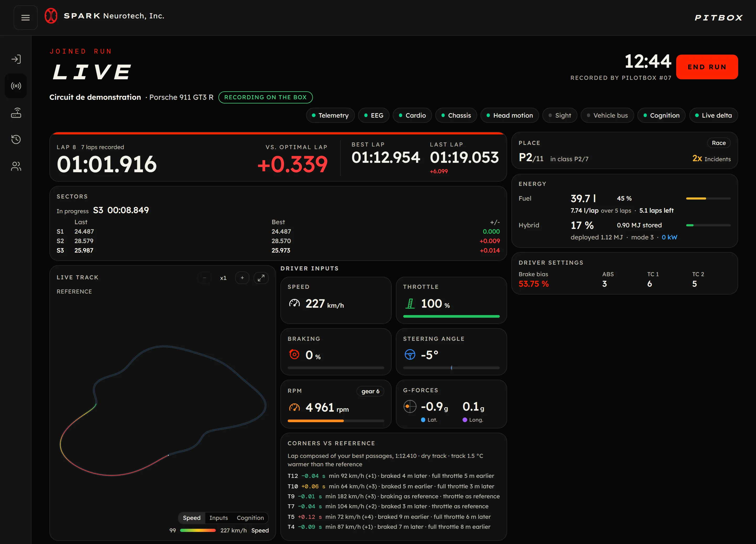
Task: Click the track map outline
Action: click(163, 411)
